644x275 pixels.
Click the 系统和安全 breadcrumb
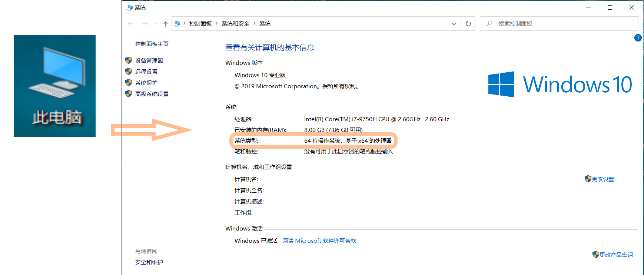tap(235, 24)
